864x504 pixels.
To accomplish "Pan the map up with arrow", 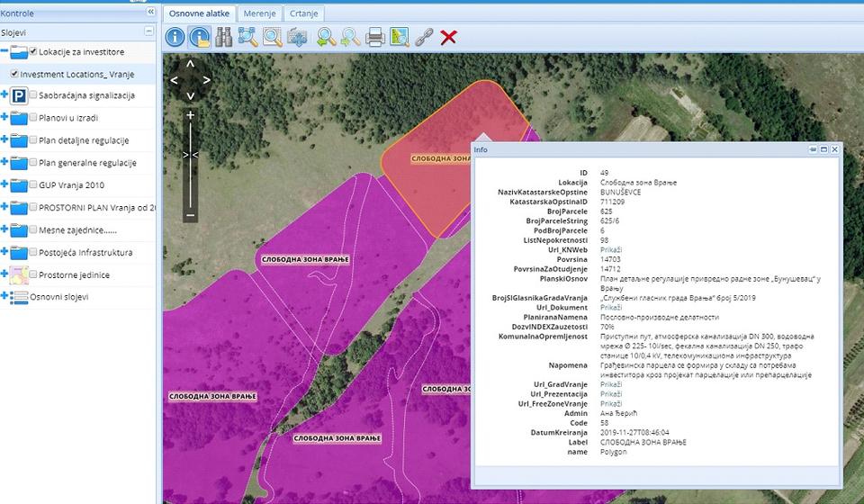I will coord(190,65).
